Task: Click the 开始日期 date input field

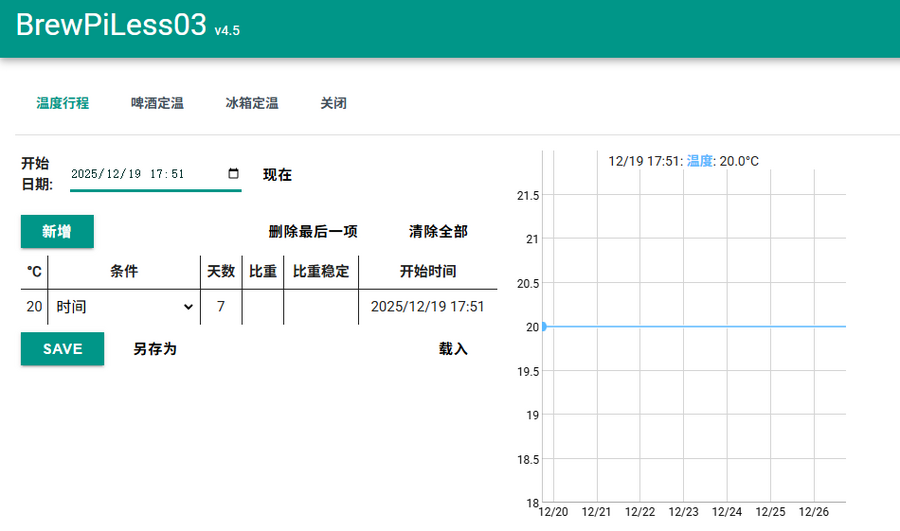Action: (x=140, y=174)
